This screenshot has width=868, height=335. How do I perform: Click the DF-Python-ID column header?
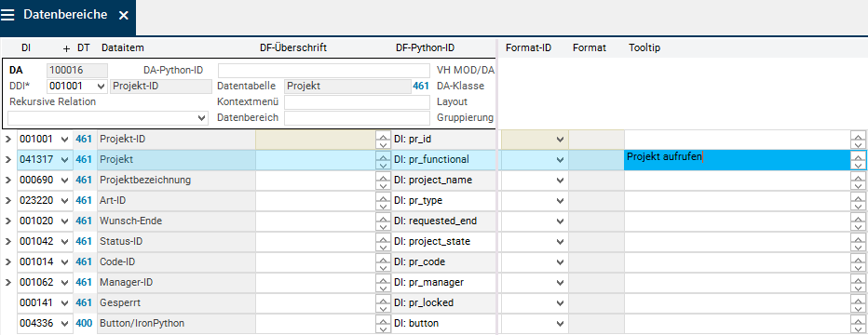[425, 48]
